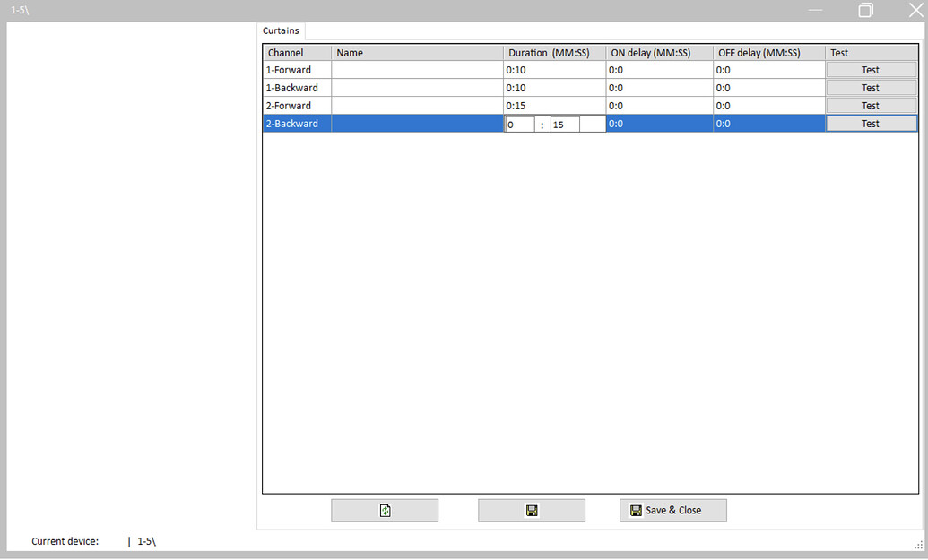Click the refresh icon button
This screenshot has width=928, height=560.
tap(385, 511)
